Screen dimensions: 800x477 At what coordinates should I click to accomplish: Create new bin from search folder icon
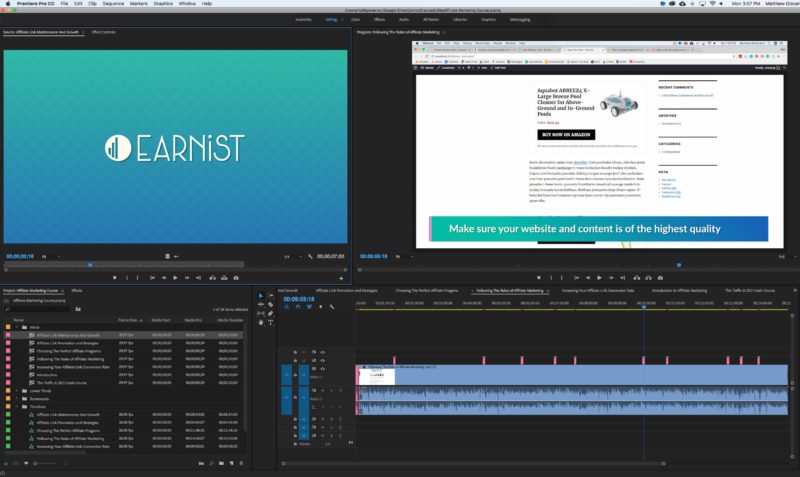(x=78, y=309)
